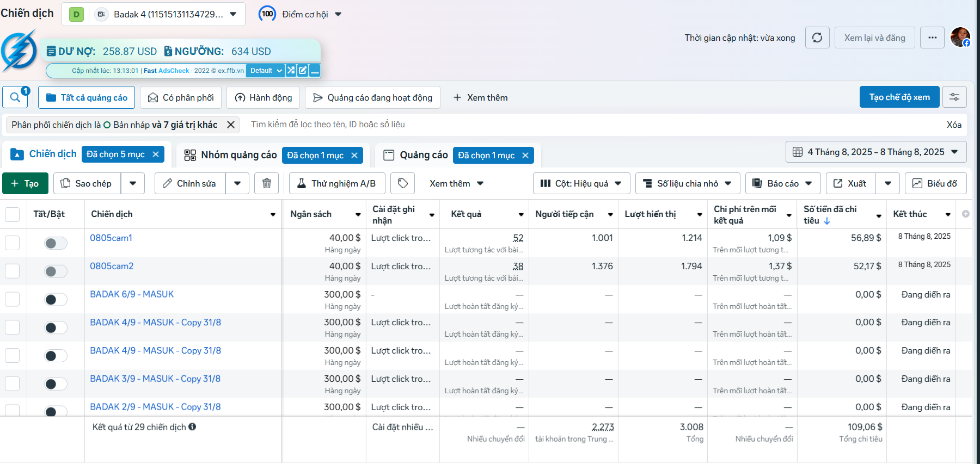Open the Default dropdown in AdsCheck bar
Screen dimensions: 980x464
(266, 70)
